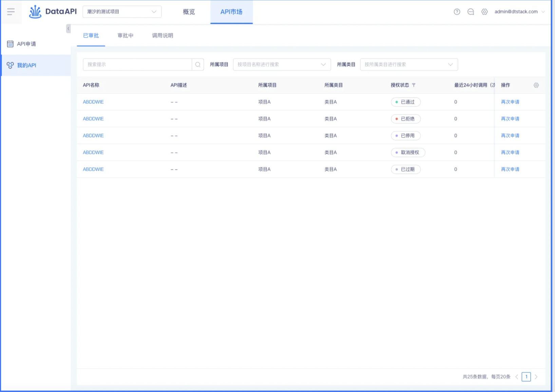Click 再次申请 for the 已停用 row

510,136
